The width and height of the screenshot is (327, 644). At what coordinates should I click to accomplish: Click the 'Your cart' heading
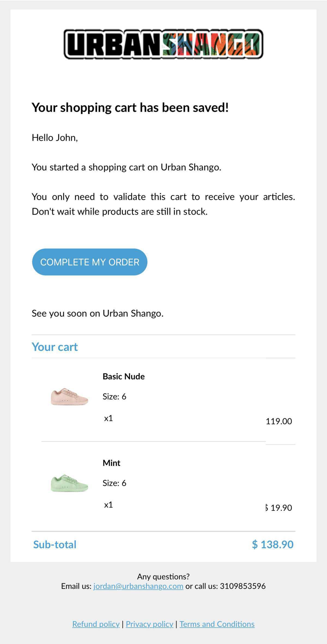55,347
